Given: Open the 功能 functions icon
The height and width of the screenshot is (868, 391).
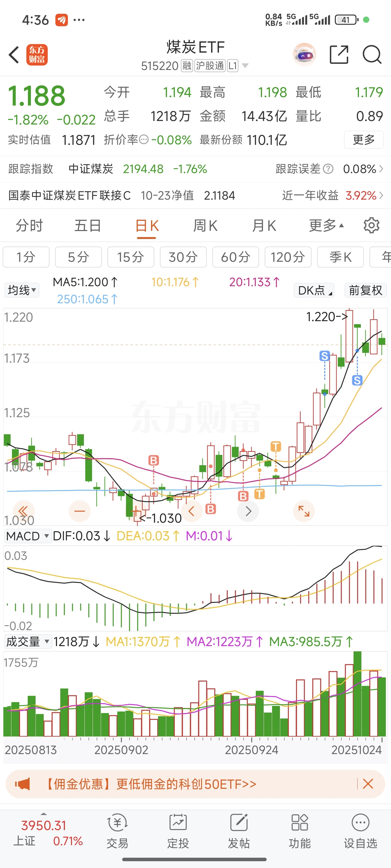Looking at the screenshot, I should (x=299, y=831).
